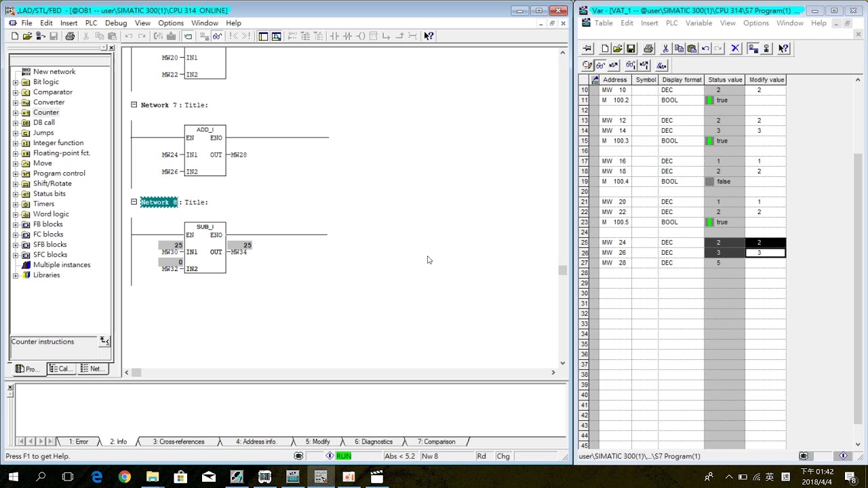The image size is (868, 488).
Task: Expand the Bit logic tree node
Action: pyautogui.click(x=16, y=82)
